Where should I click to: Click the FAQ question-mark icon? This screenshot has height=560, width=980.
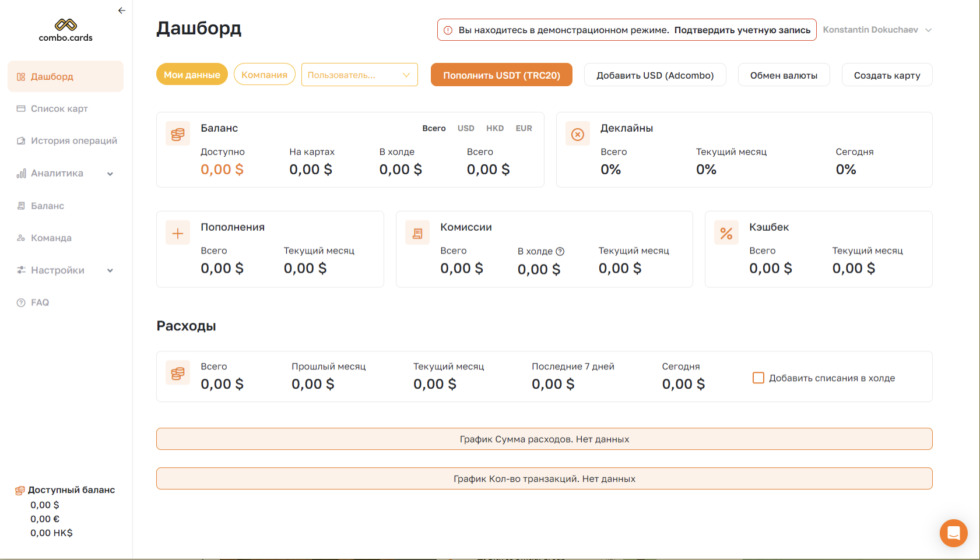[21, 302]
